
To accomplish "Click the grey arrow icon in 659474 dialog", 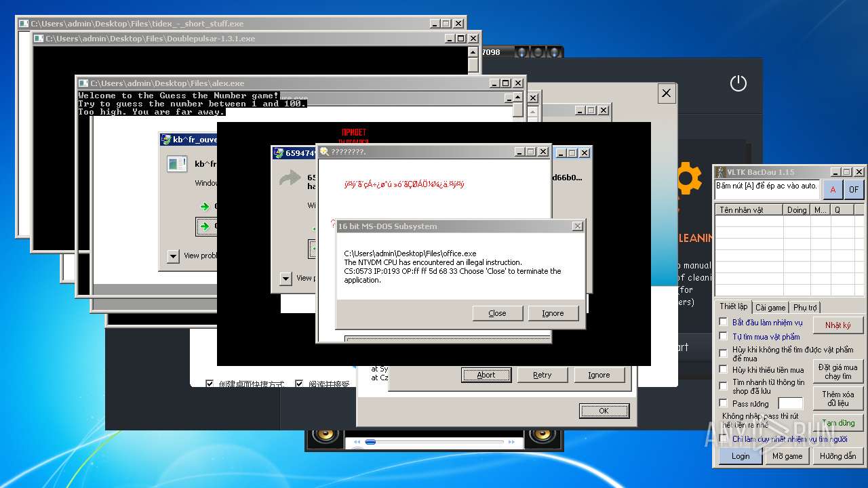I will pos(290,178).
